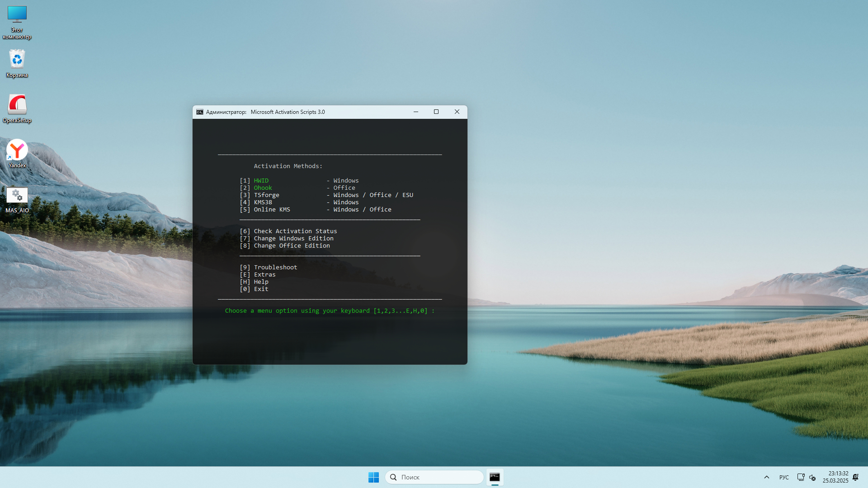Switch the РУС input language indicator
This screenshot has height=488, width=868.
click(x=784, y=477)
